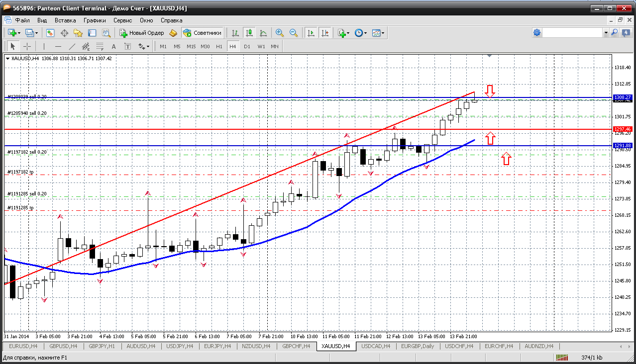Click the Новый Ордер button

click(x=142, y=33)
